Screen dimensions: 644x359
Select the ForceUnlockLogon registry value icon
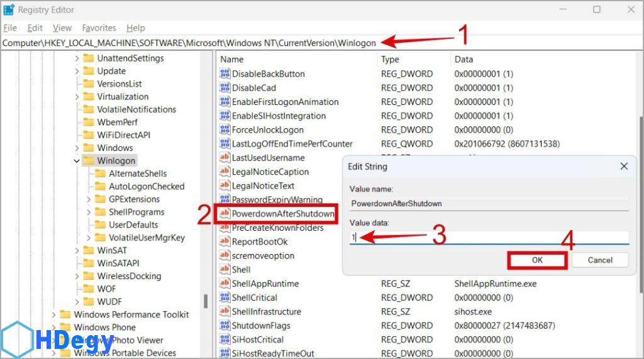coord(225,130)
